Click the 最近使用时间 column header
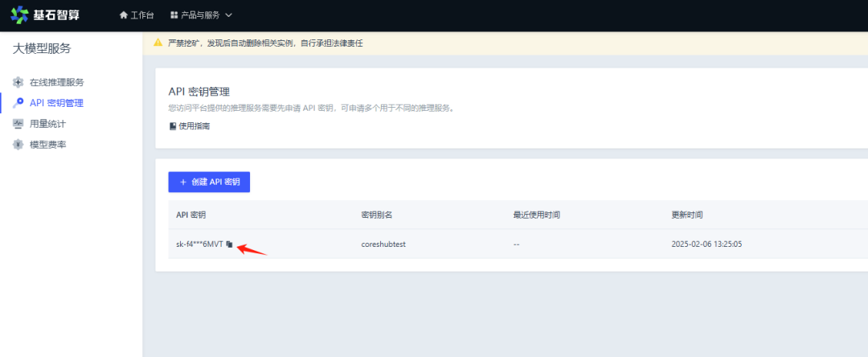 536,215
